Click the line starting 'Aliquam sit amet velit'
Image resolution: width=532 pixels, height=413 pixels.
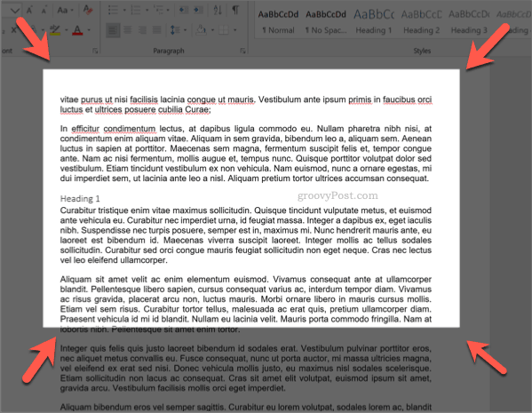(246, 279)
